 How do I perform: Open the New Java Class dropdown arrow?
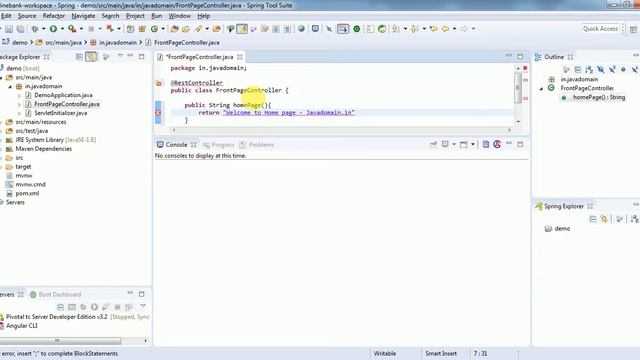163,29
